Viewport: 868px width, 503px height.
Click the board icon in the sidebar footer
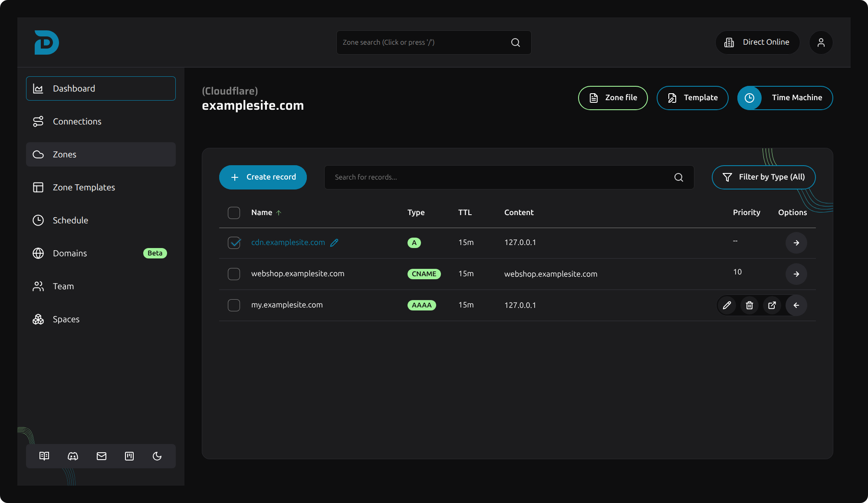[x=129, y=456]
